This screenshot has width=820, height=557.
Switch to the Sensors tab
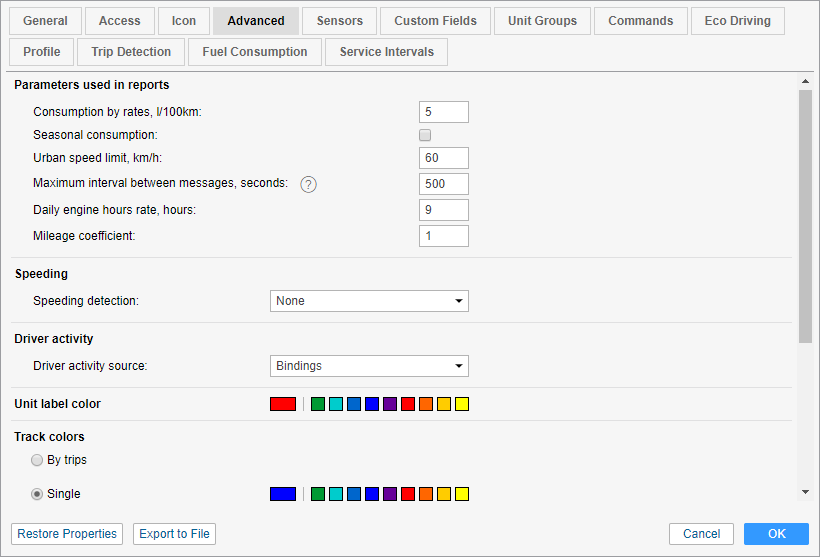pyautogui.click(x=339, y=21)
